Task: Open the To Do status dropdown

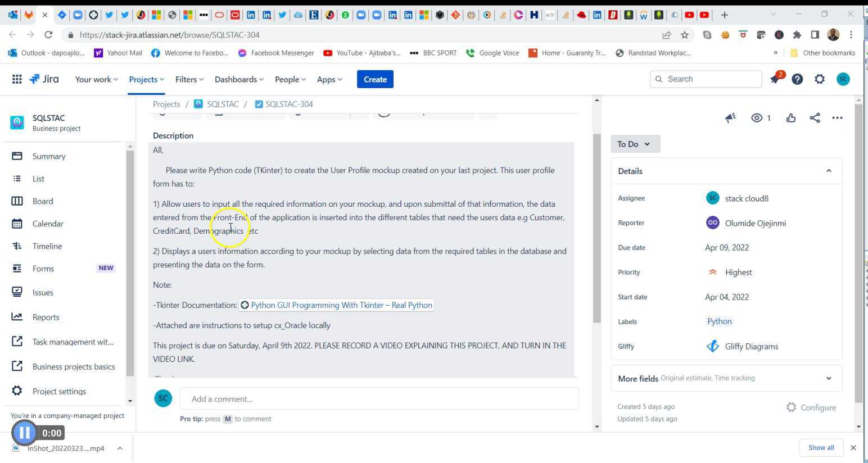Action: pos(634,144)
